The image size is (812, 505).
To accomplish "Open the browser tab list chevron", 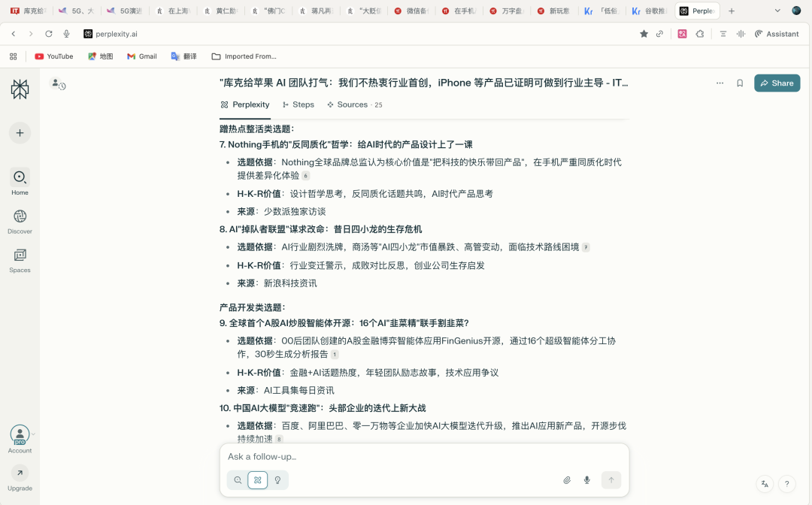I will [x=777, y=11].
